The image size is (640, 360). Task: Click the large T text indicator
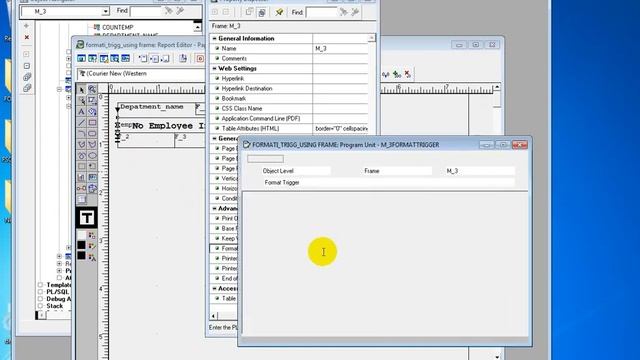click(x=87, y=218)
